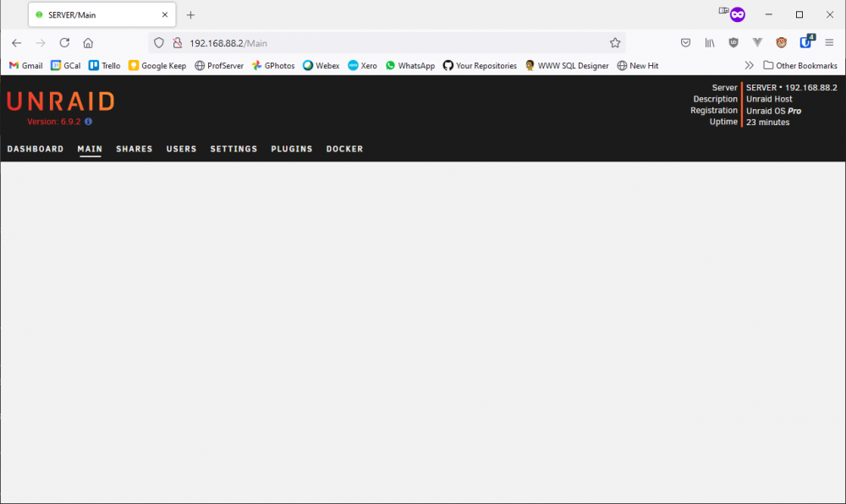Open the Trello bookmark
846x504 pixels.
click(104, 66)
